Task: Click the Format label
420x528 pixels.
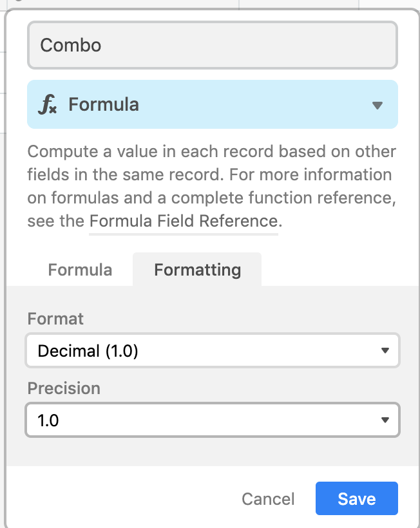Action: (x=55, y=319)
